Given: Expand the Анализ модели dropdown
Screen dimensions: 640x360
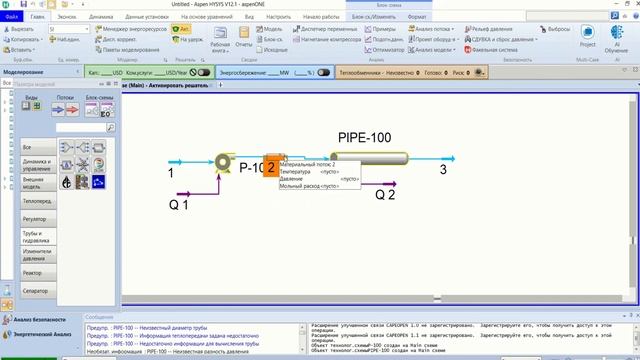Looking at the screenshot, I should tap(454, 50).
